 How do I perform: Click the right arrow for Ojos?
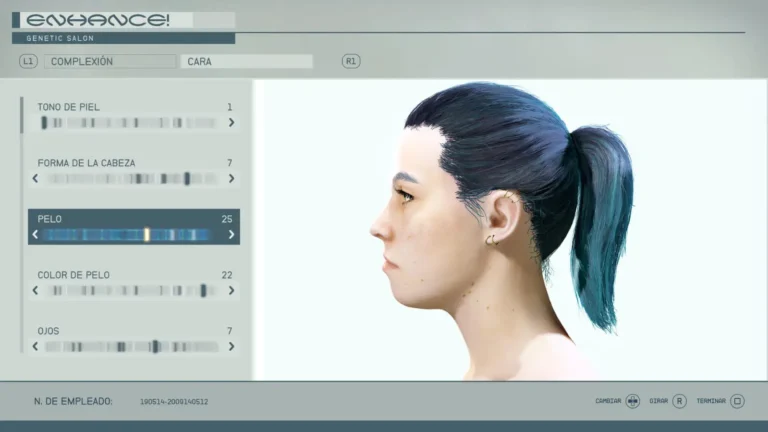(231, 347)
